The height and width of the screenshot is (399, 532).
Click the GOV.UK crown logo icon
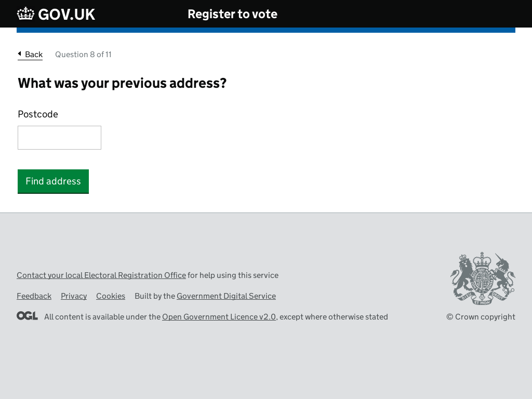26,14
